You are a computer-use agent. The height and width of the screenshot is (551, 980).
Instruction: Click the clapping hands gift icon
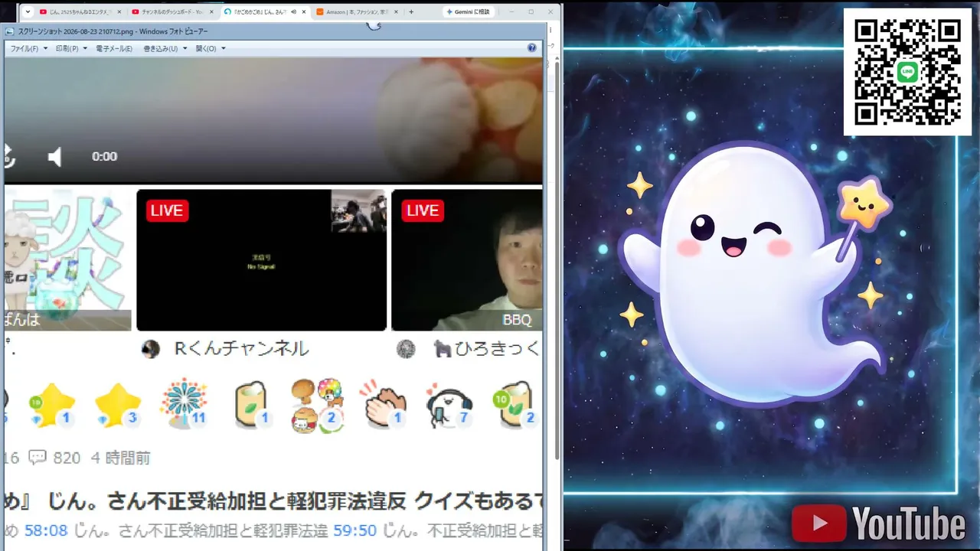[385, 404]
